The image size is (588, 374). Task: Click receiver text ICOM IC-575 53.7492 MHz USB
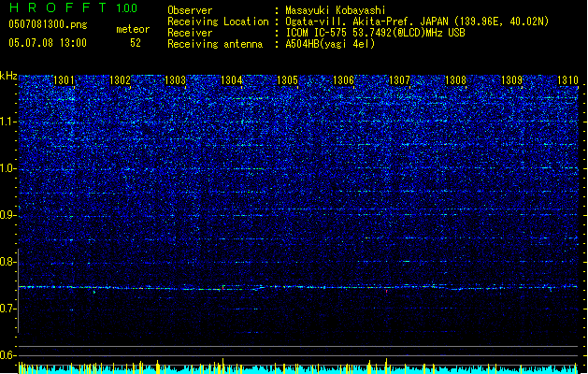375,33
